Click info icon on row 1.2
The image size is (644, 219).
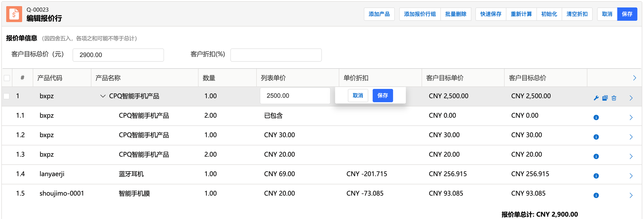(596, 137)
